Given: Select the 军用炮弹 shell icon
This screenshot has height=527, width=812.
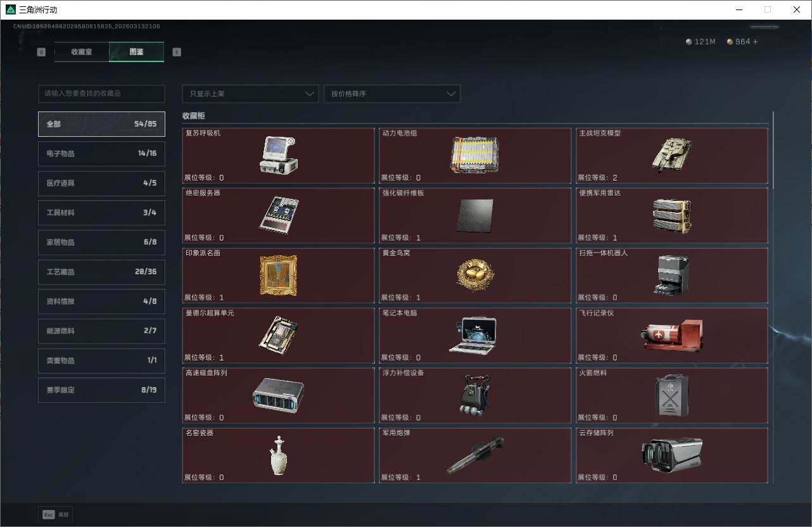Looking at the screenshot, I should click(x=474, y=455).
